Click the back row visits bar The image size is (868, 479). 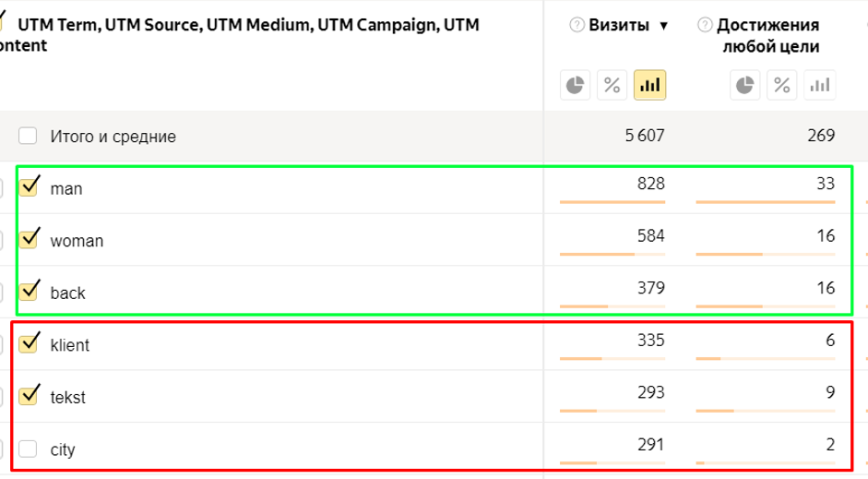612,306
